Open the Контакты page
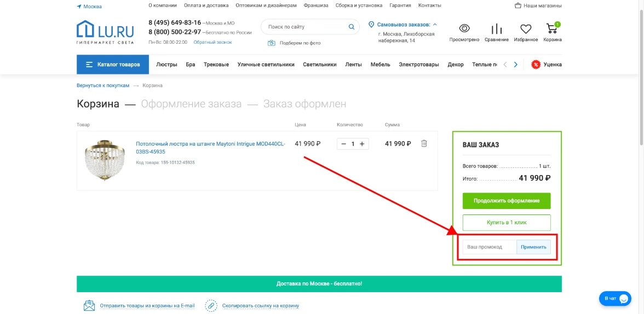644x314 pixels. (x=429, y=5)
